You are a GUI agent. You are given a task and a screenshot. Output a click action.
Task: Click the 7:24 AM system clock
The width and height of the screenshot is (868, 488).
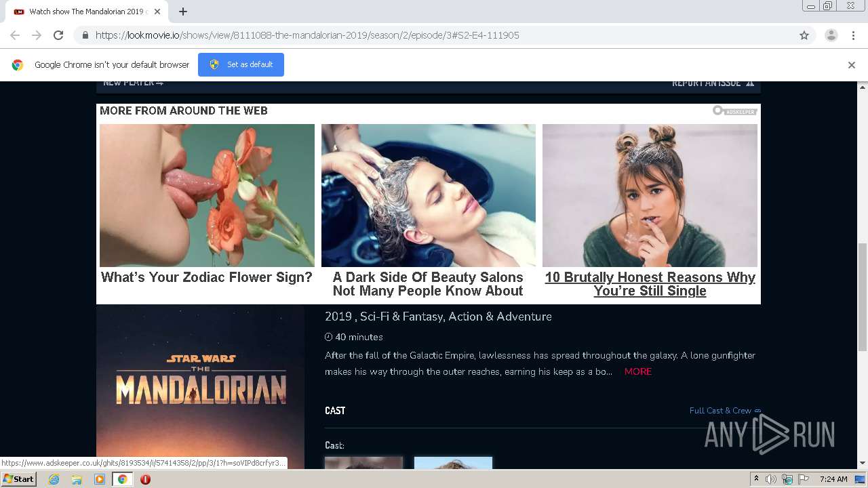pyautogui.click(x=833, y=479)
